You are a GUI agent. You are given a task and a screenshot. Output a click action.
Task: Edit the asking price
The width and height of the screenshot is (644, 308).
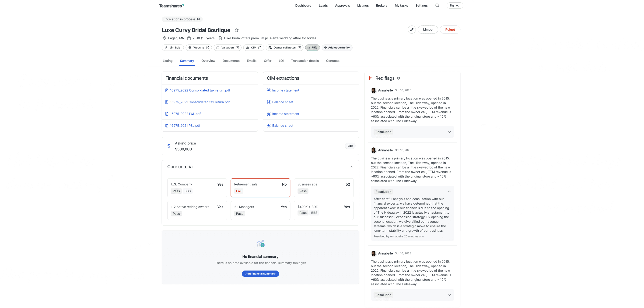pyautogui.click(x=350, y=146)
